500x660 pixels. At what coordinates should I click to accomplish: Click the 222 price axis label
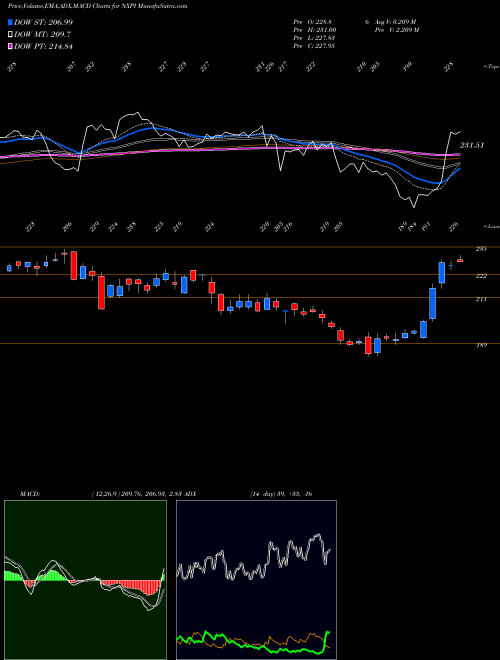click(x=481, y=276)
